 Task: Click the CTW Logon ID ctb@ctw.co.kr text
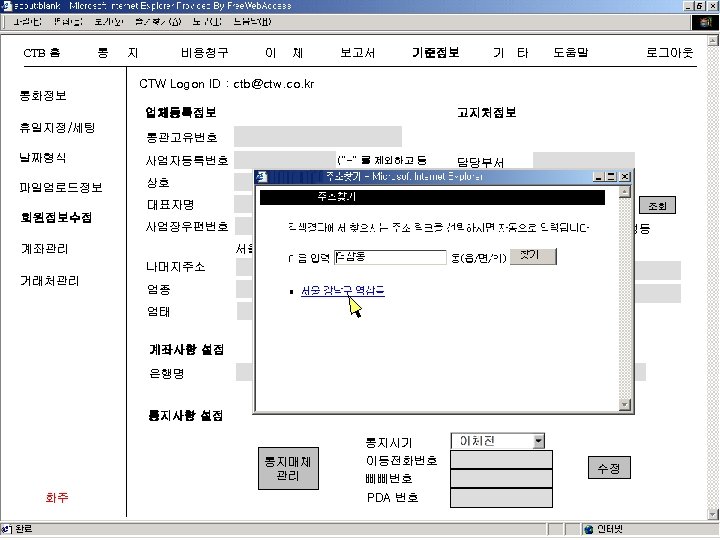pos(227,84)
